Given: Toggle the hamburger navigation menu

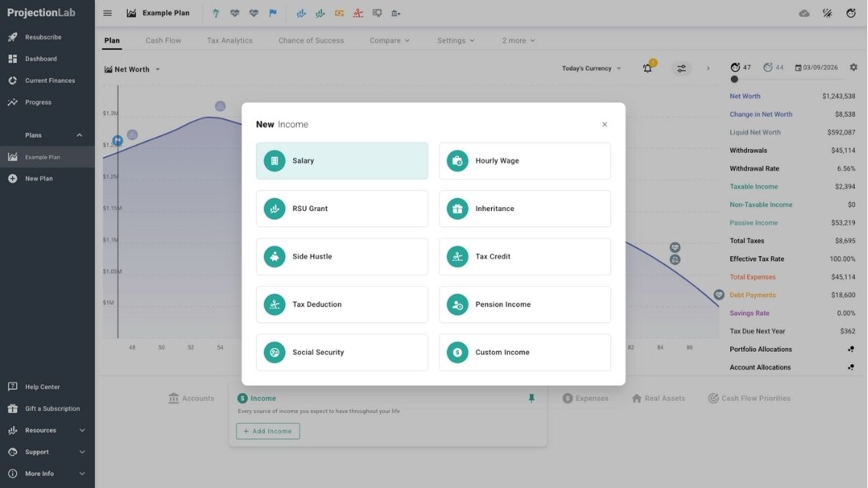Looking at the screenshot, I should pyautogui.click(x=107, y=13).
